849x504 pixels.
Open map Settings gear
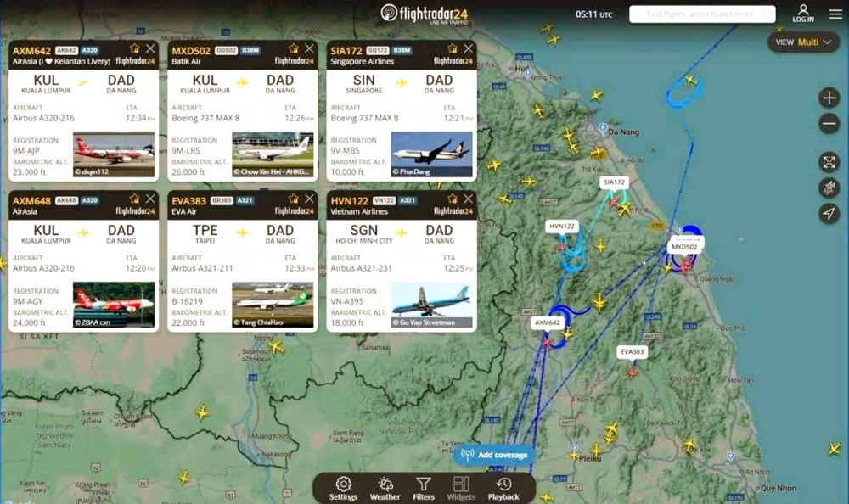[343, 488]
